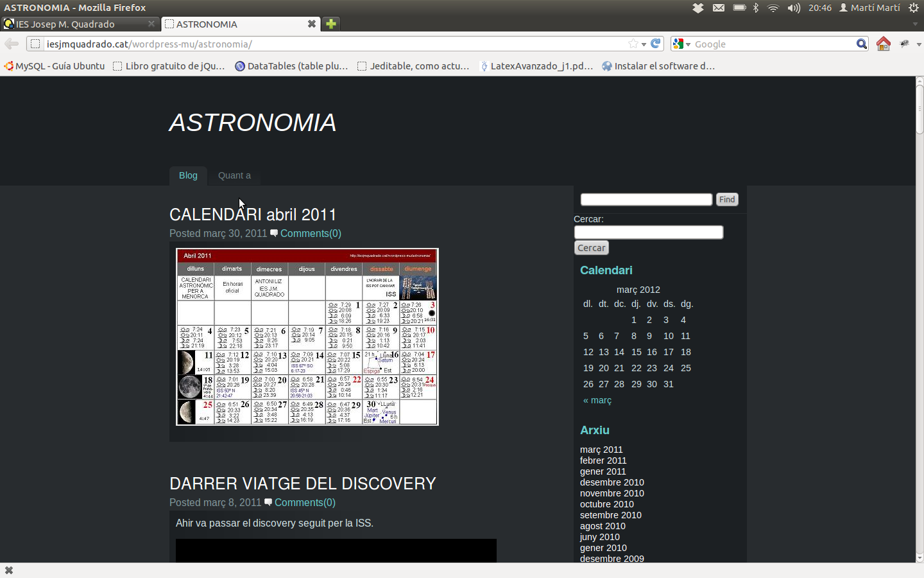Click the Wi-Fi network indicator

(773, 8)
